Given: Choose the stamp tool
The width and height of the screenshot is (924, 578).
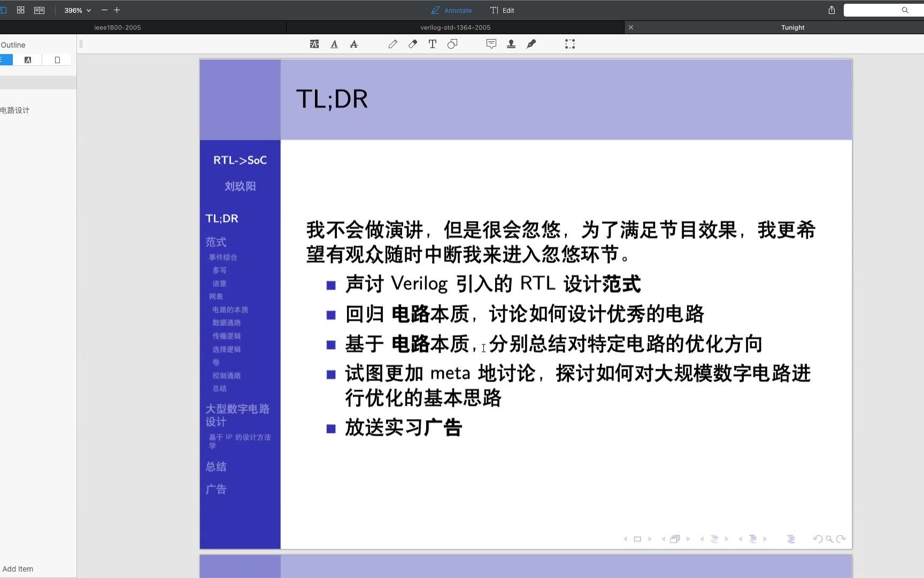Looking at the screenshot, I should pyautogui.click(x=511, y=44).
